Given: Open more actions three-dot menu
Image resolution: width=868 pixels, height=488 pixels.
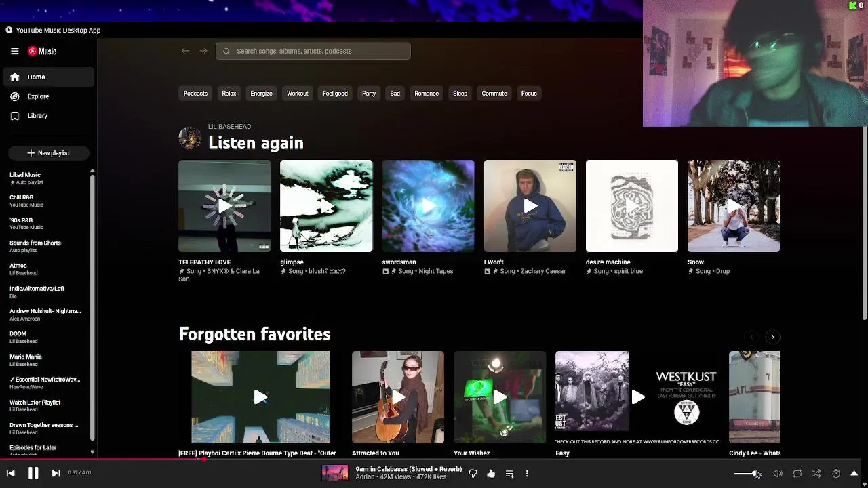Looking at the screenshot, I should pyautogui.click(x=527, y=474).
